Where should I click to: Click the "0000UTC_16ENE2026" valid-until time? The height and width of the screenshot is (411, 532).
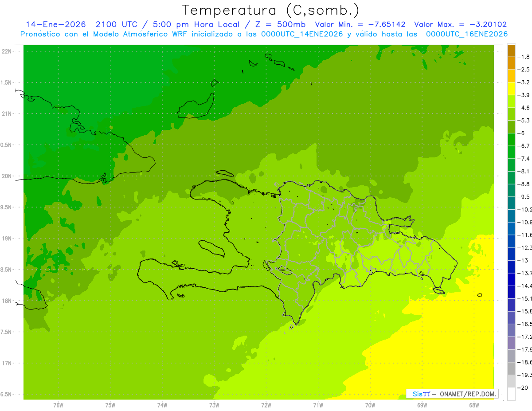(466, 34)
